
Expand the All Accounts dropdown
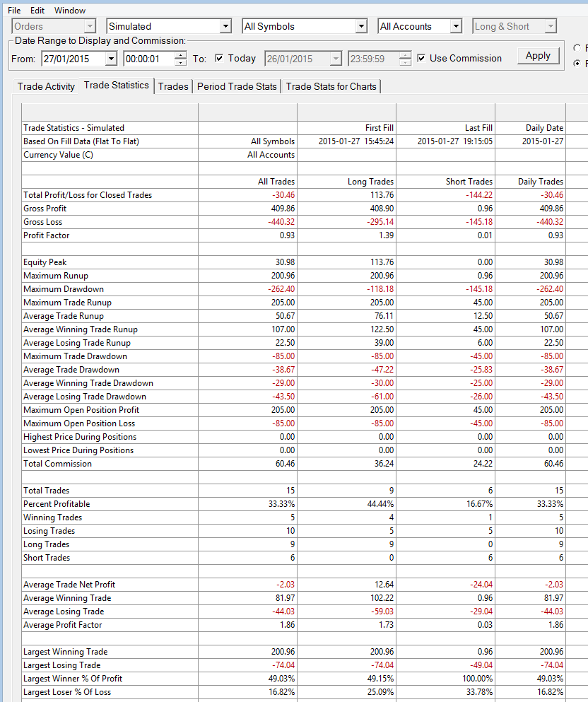tap(456, 26)
